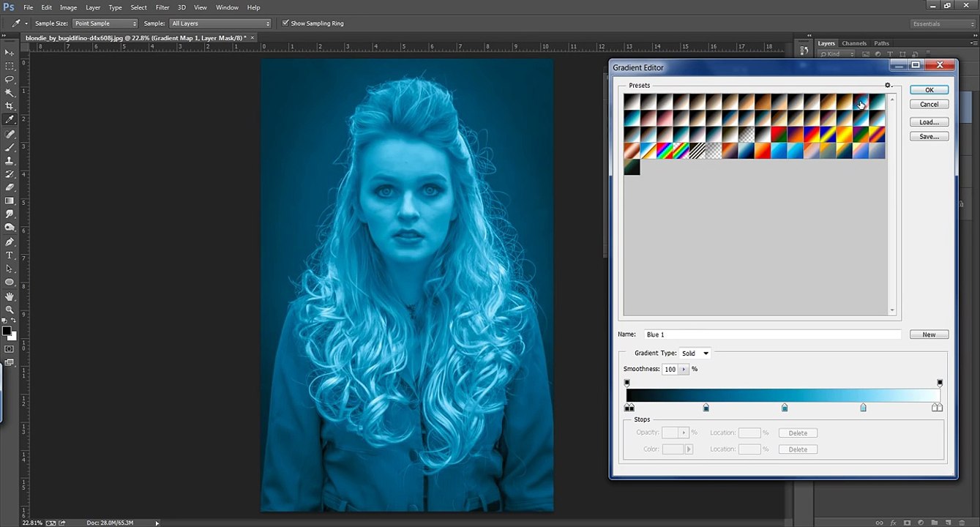The height and width of the screenshot is (527, 980).
Task: Filter layers by pixel layers icon
Action: tap(867, 54)
